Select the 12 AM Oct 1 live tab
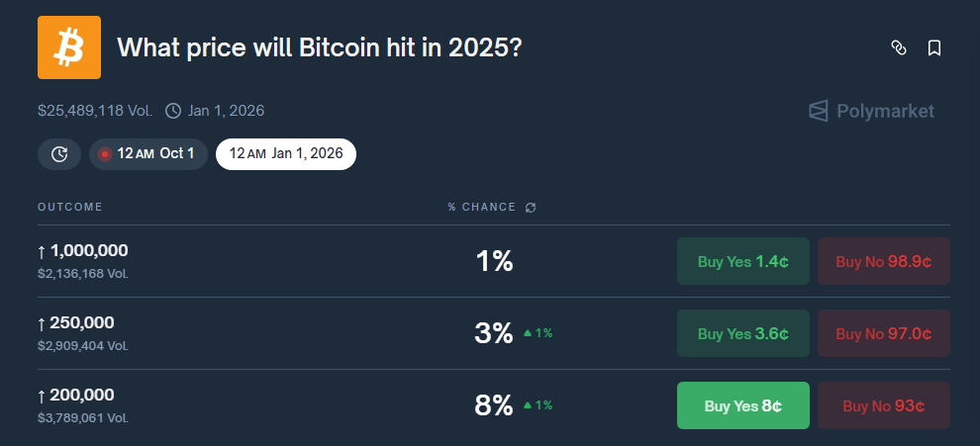 148,154
